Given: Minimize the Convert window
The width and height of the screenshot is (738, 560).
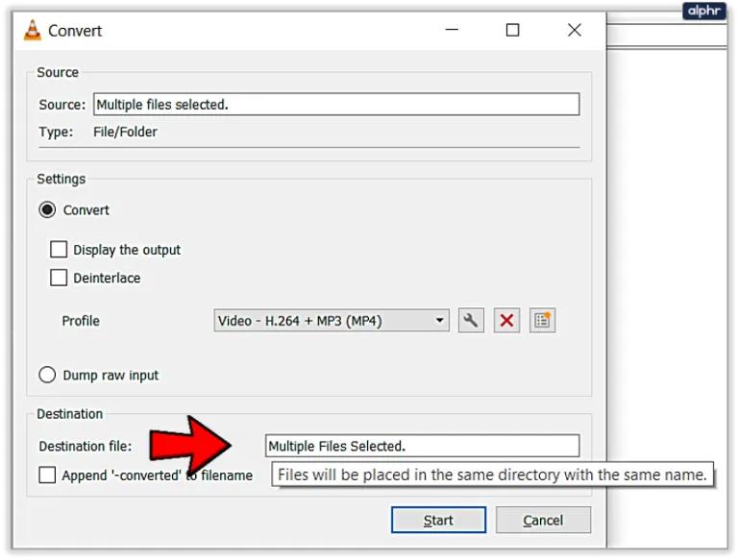Looking at the screenshot, I should click(x=452, y=30).
